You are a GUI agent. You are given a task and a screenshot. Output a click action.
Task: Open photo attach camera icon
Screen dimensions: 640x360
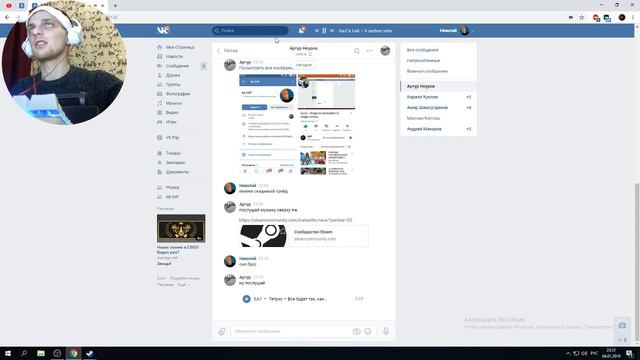[356, 331]
